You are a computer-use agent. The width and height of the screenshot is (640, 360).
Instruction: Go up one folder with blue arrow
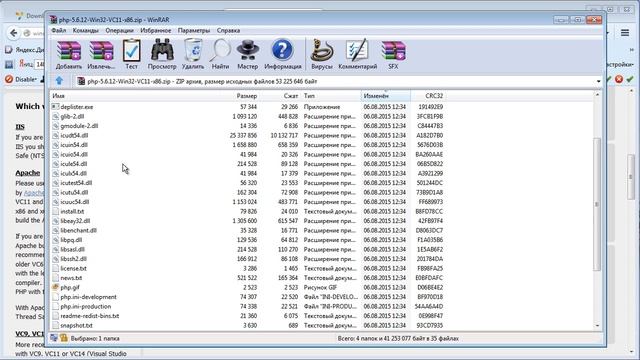pyautogui.click(x=59, y=81)
